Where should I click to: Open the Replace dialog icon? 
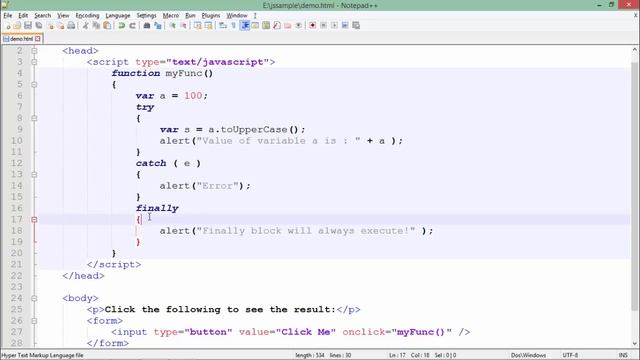pos(158,26)
